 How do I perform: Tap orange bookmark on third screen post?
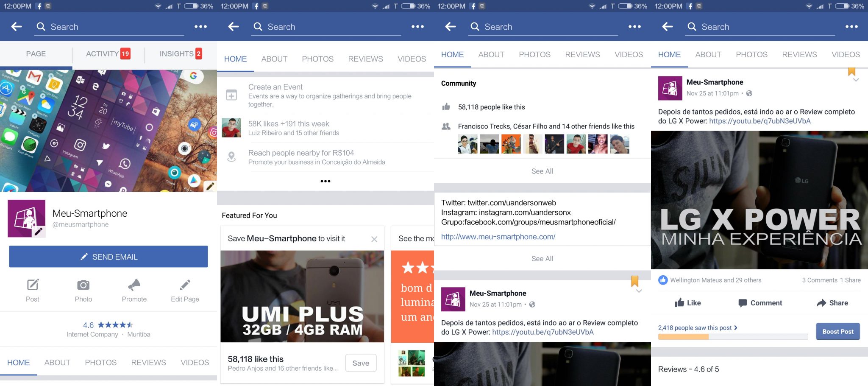(634, 281)
